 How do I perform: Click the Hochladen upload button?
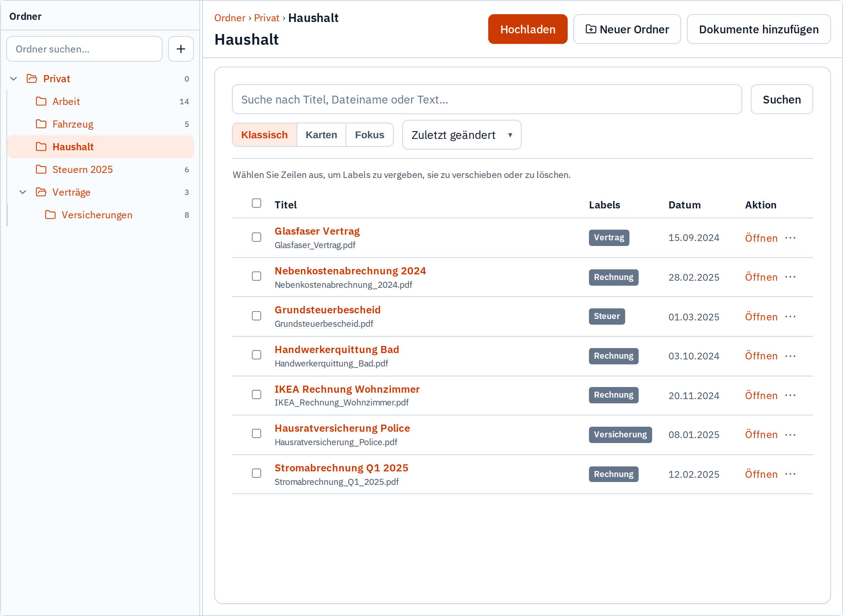[x=528, y=29]
